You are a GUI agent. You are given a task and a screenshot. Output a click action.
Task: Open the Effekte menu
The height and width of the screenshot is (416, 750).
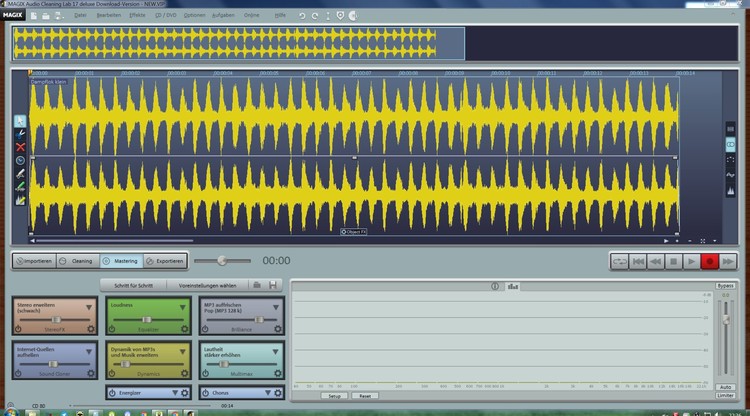[136, 16]
